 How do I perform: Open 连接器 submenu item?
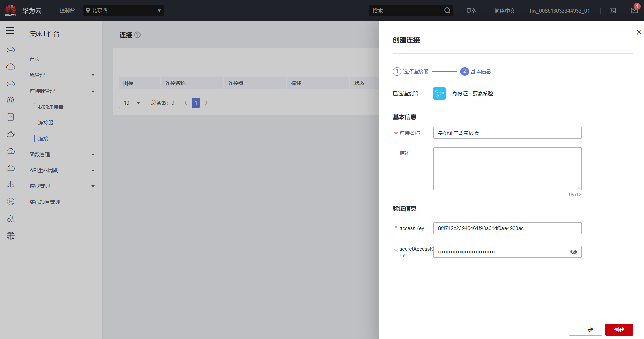(46, 123)
